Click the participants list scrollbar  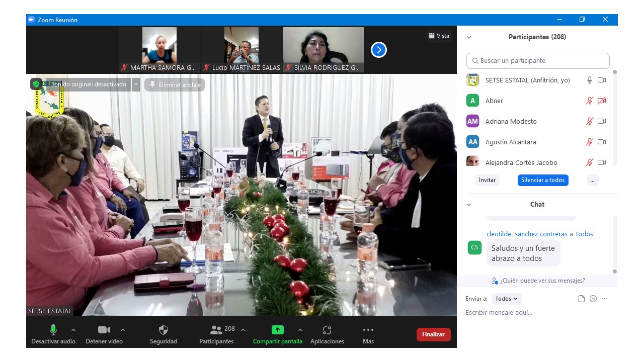(x=614, y=118)
